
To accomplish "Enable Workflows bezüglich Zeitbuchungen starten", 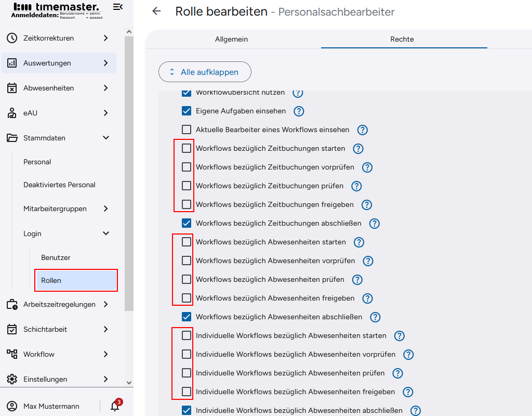I will point(185,148).
